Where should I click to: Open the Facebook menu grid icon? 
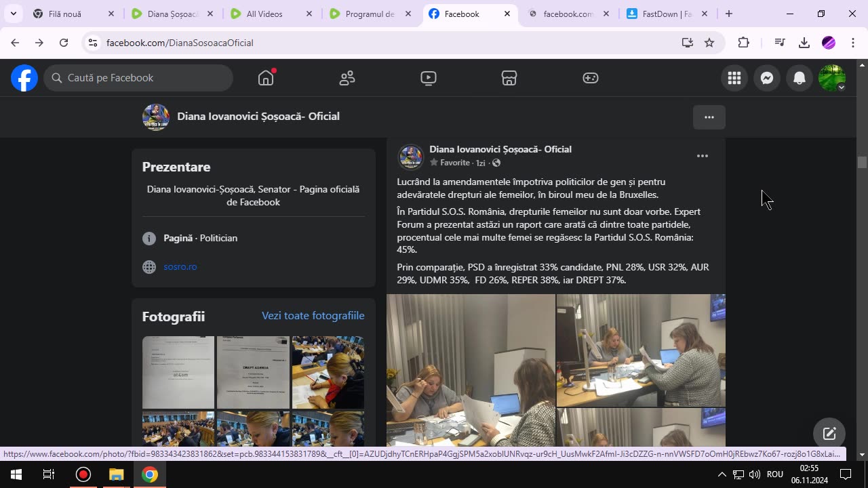coord(734,78)
